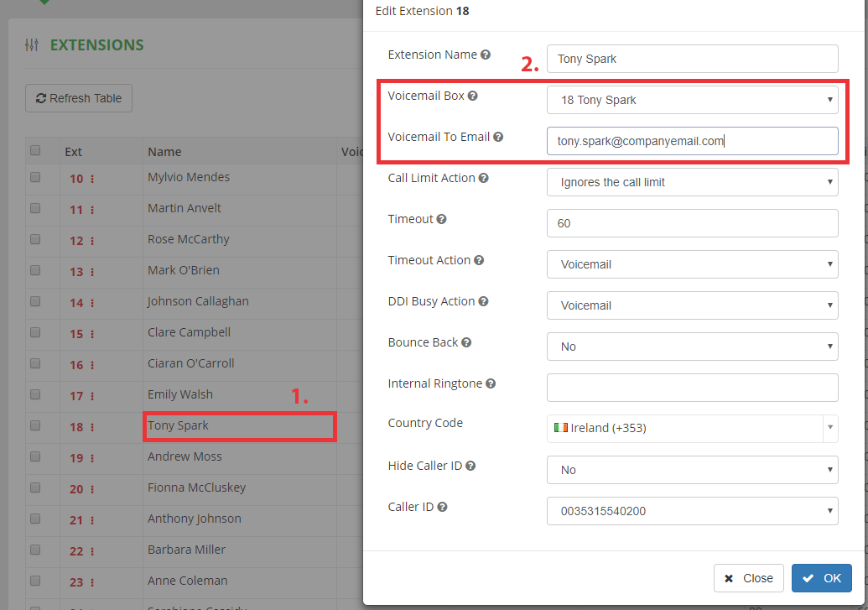Open help icon next to Voicemail Box
The image size is (868, 610).
pyautogui.click(x=473, y=96)
